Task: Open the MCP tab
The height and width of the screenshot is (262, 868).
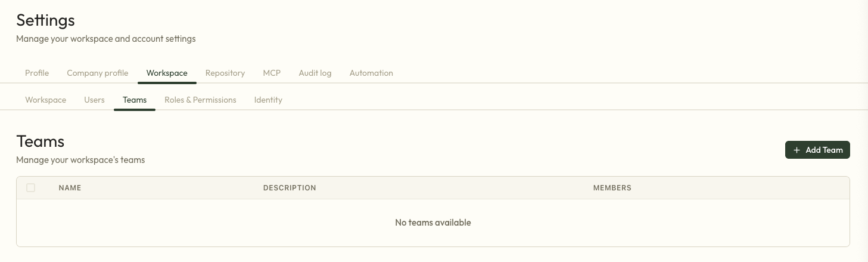Action: 272,73
